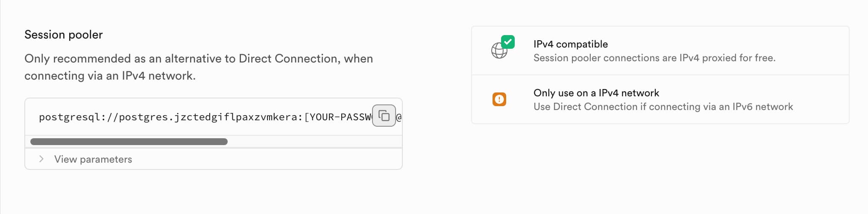
Task: Copy the session pooler connection string
Action: [384, 116]
